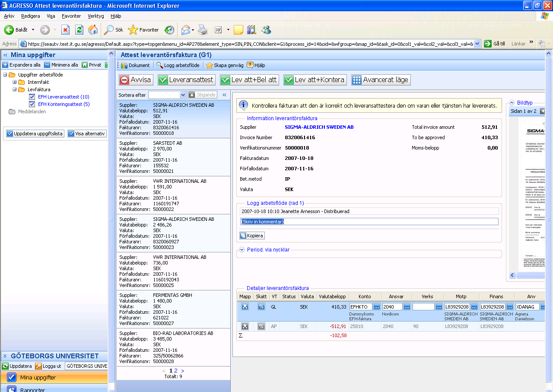Select SARSTEDT AB invoice in list
Image resolution: width=553 pixels, height=392 pixels.
click(173, 157)
